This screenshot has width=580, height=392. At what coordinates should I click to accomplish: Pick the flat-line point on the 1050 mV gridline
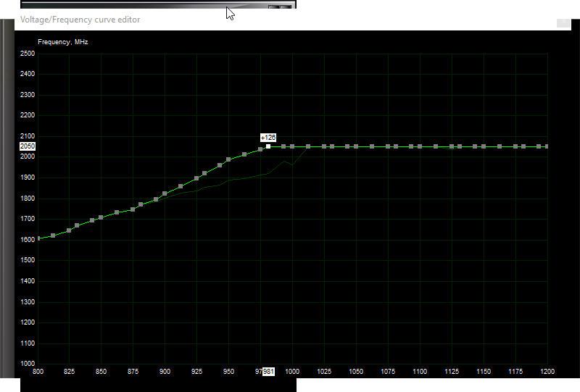[356, 146]
